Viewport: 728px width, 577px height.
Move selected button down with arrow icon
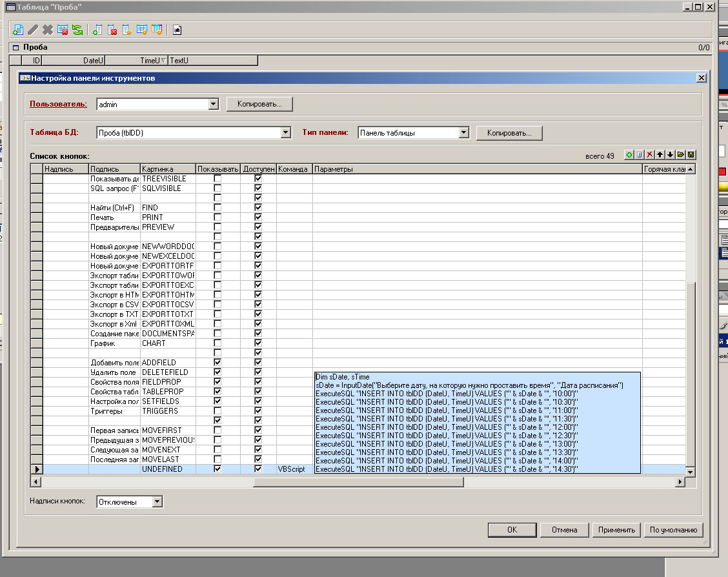pos(671,155)
